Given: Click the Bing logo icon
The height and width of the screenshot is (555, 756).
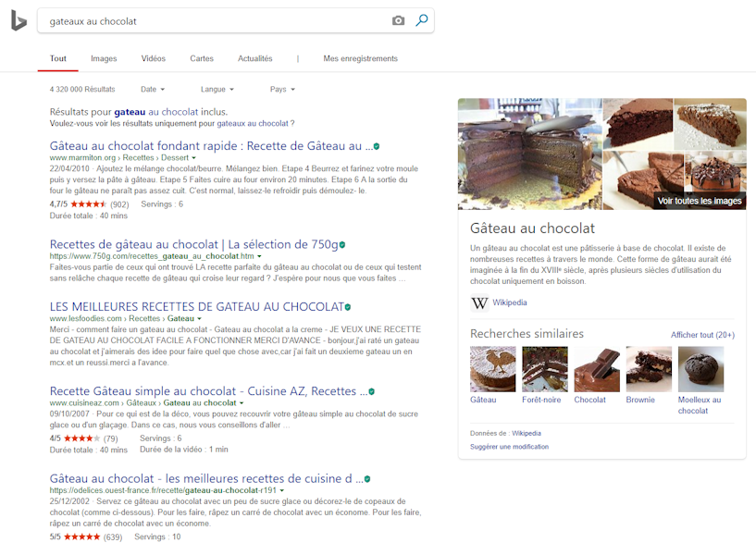Looking at the screenshot, I should 19,21.
